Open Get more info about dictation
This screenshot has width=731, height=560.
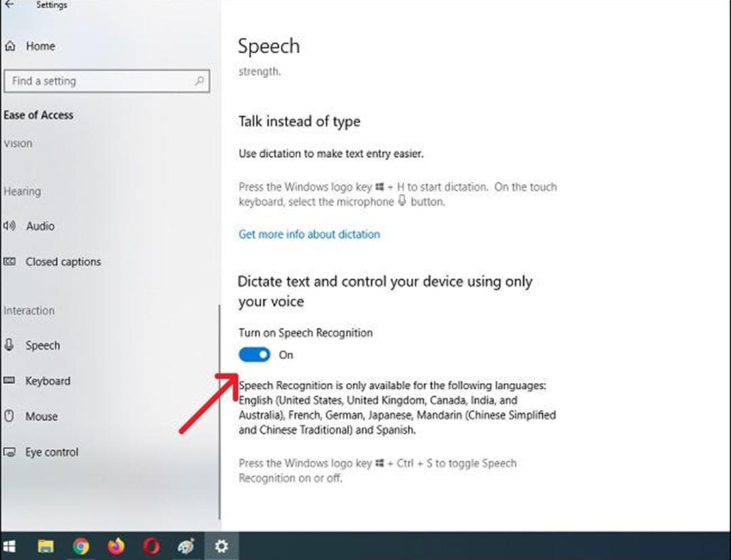click(309, 234)
